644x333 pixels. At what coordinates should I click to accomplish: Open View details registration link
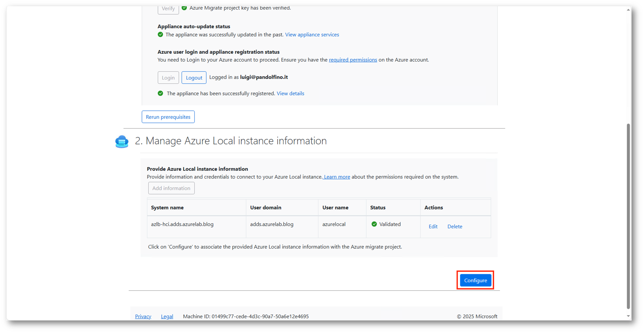[290, 93]
